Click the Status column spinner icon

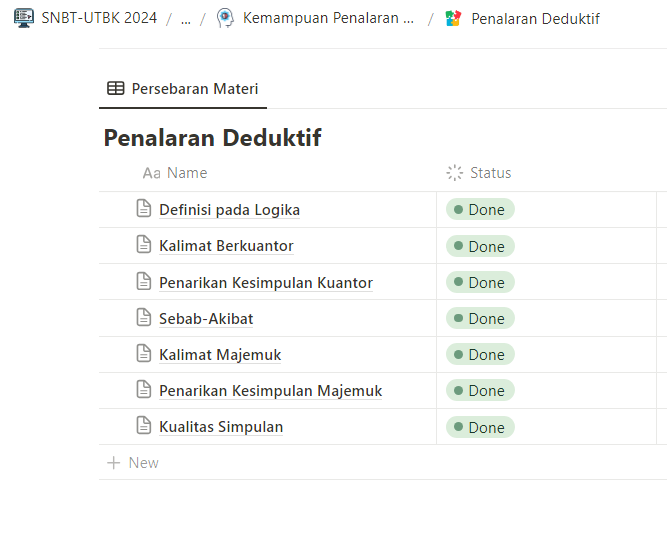(x=454, y=173)
